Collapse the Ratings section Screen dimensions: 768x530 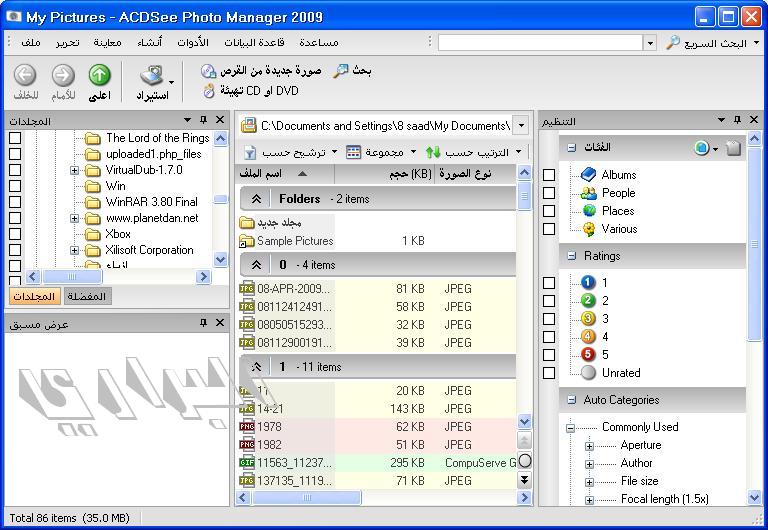pos(571,256)
